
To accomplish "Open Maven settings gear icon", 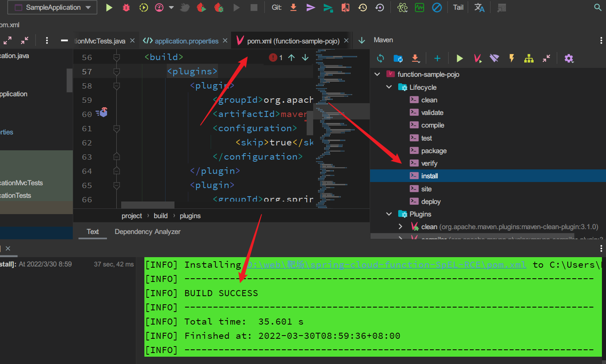I will point(569,58).
